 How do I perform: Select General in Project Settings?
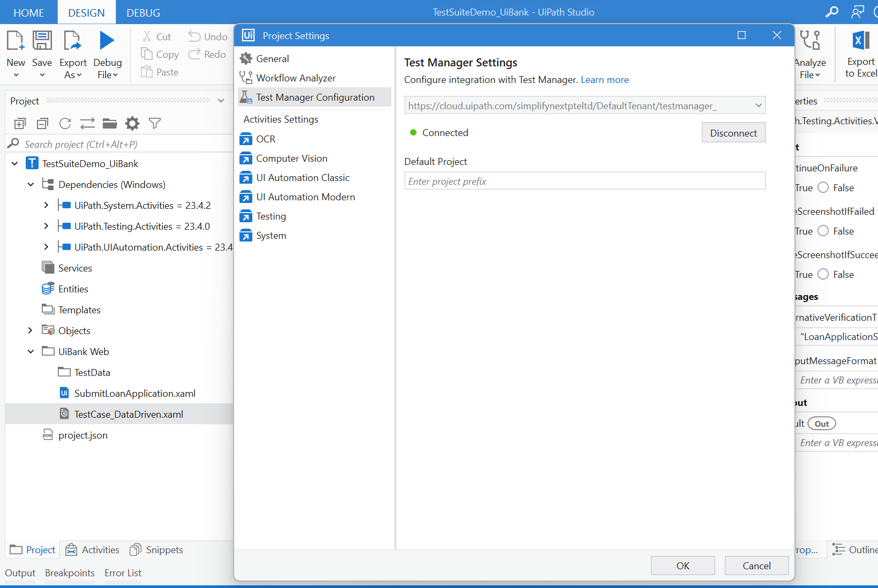(314, 59)
